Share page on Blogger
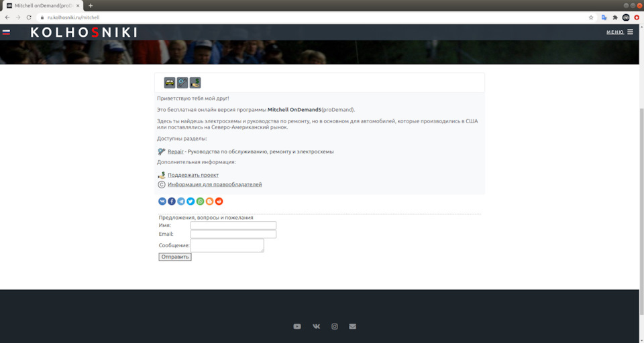This screenshot has height=343, width=644. 209,201
